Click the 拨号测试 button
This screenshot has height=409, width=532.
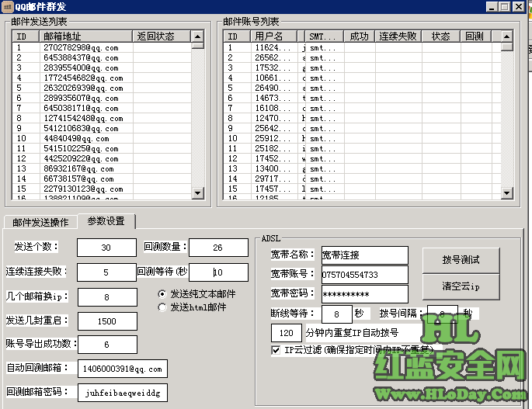[x=461, y=260]
